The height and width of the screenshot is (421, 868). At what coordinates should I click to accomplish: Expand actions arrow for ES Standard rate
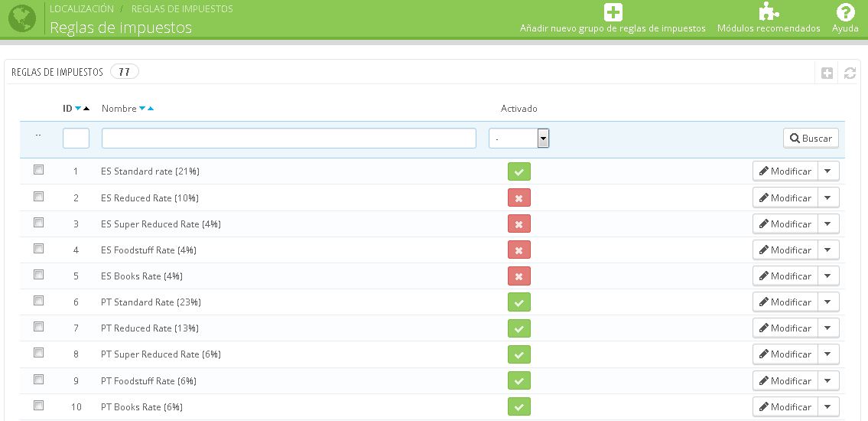pos(828,171)
